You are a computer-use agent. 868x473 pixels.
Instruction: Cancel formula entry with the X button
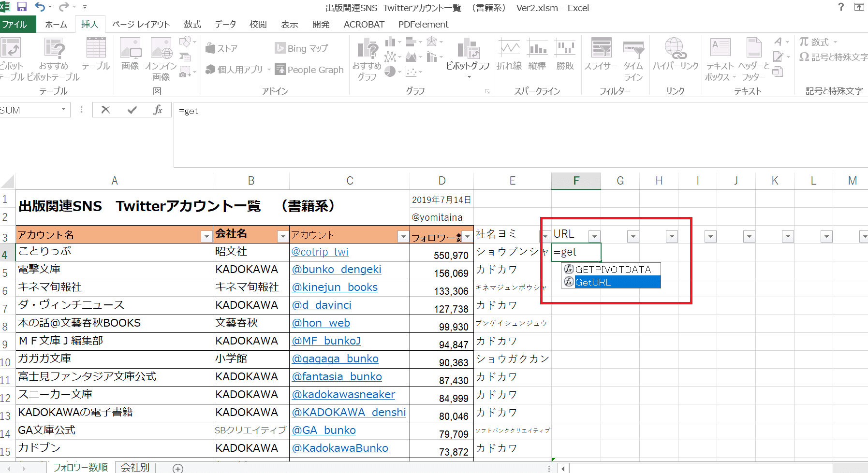point(105,110)
